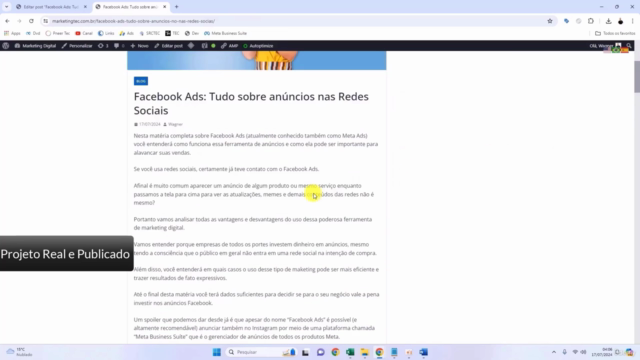Screen dimensions: 640x360
Task: Open Marketing Digital site menu
Action: [36, 46]
